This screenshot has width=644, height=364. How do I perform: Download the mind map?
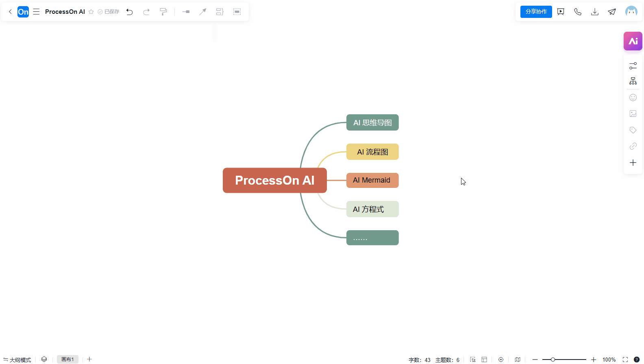(595, 12)
